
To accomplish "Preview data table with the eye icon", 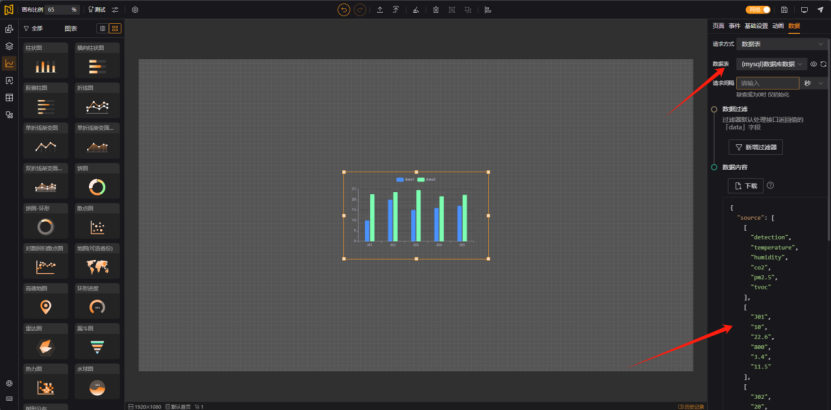I will (814, 64).
